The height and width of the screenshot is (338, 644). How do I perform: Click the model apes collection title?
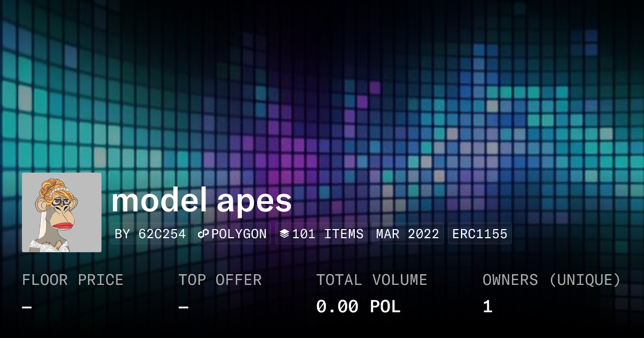tap(201, 201)
